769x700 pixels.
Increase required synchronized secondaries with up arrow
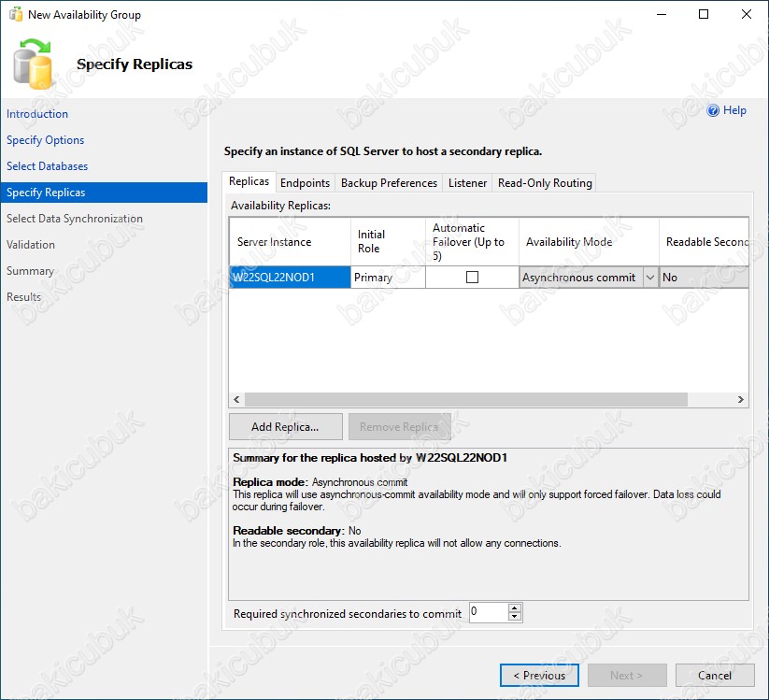(x=515, y=608)
